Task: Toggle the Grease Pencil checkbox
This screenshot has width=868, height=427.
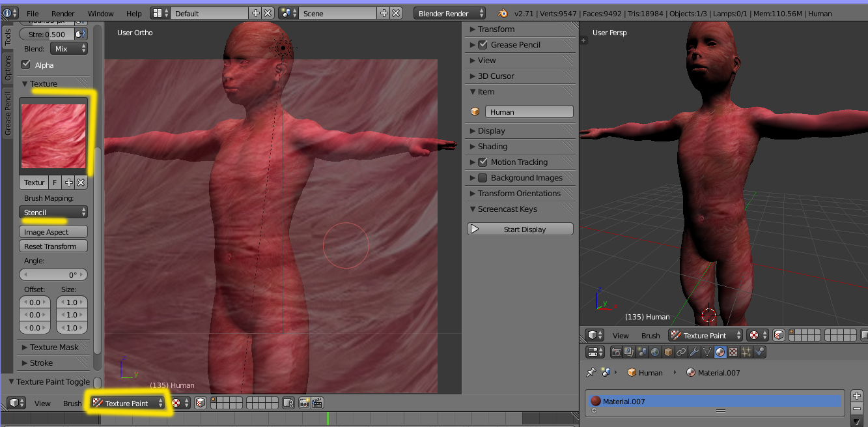Action: 483,45
